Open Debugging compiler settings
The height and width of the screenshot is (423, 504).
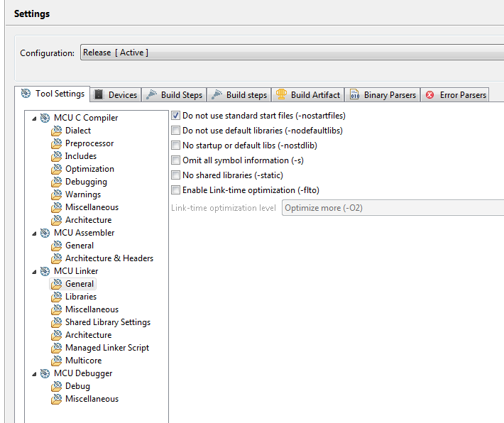point(86,182)
